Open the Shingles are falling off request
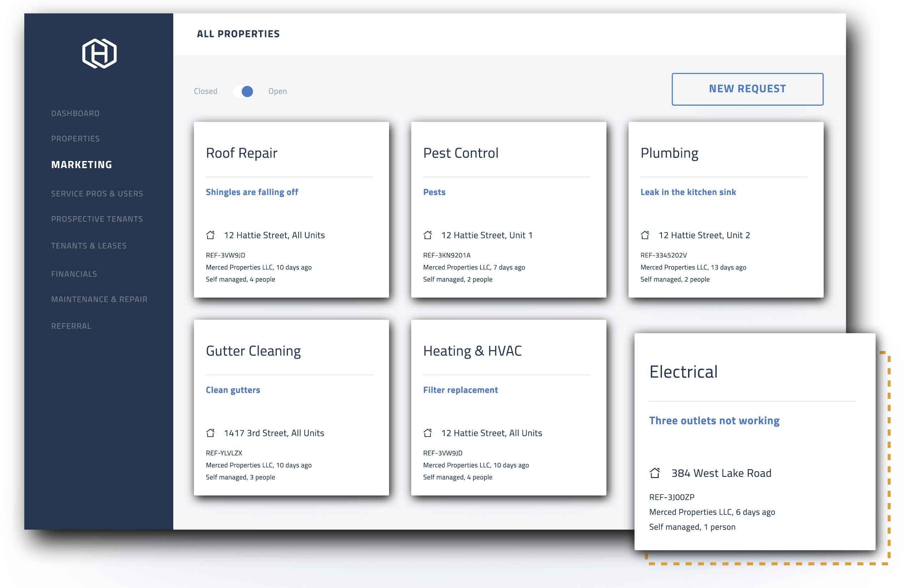This screenshot has width=907, height=588. pos(252,192)
